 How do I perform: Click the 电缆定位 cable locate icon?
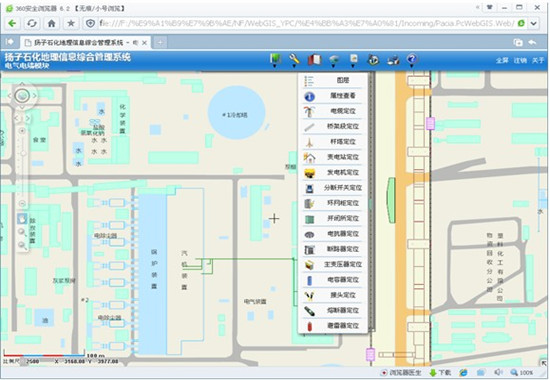pyautogui.click(x=309, y=112)
